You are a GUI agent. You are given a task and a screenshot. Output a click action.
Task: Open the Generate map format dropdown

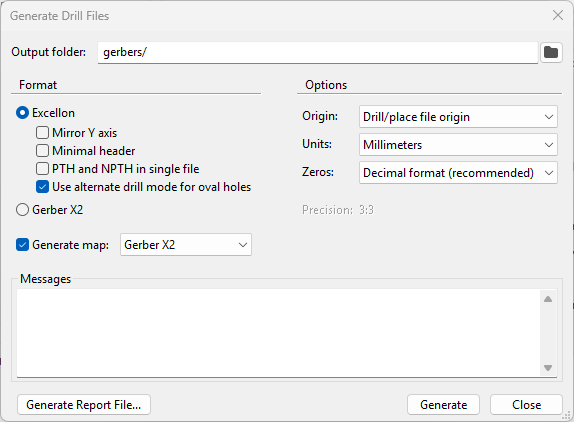coord(186,244)
